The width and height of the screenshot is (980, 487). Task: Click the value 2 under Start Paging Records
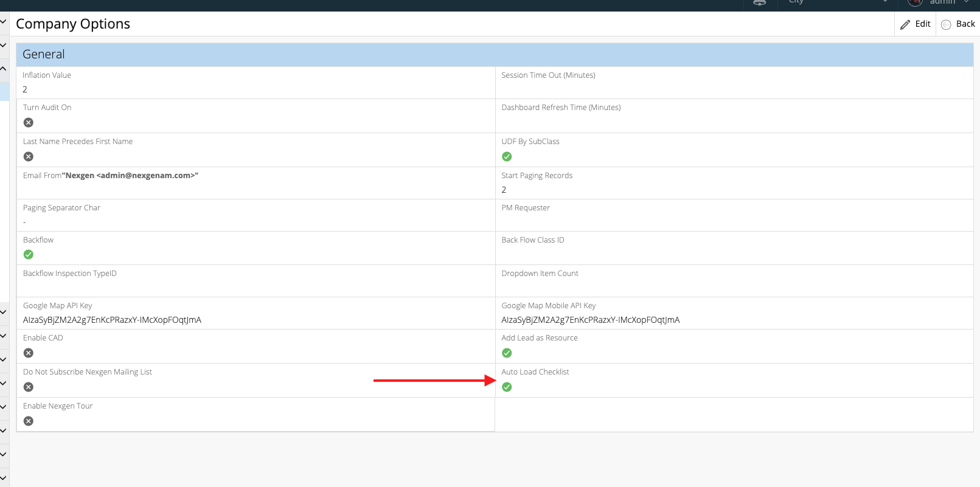(504, 190)
